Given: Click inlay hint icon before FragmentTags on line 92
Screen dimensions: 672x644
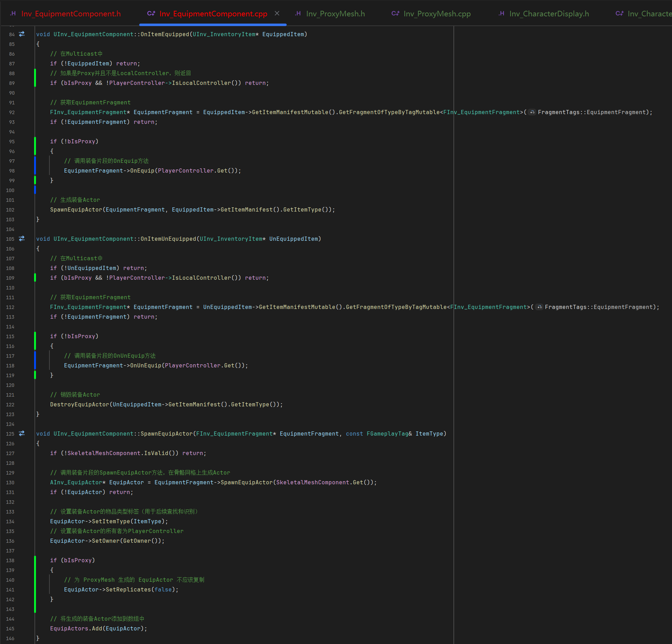Looking at the screenshot, I should (532, 112).
